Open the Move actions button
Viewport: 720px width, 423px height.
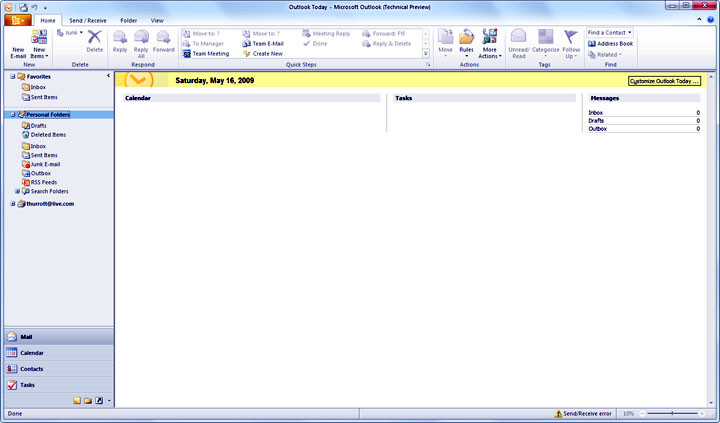coord(445,44)
